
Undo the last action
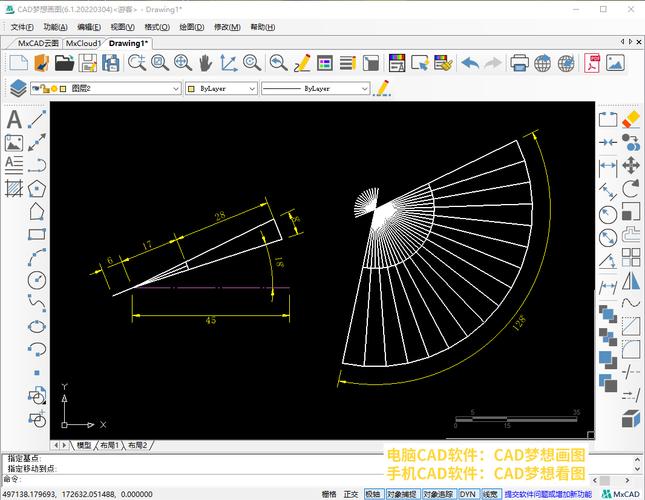470,63
